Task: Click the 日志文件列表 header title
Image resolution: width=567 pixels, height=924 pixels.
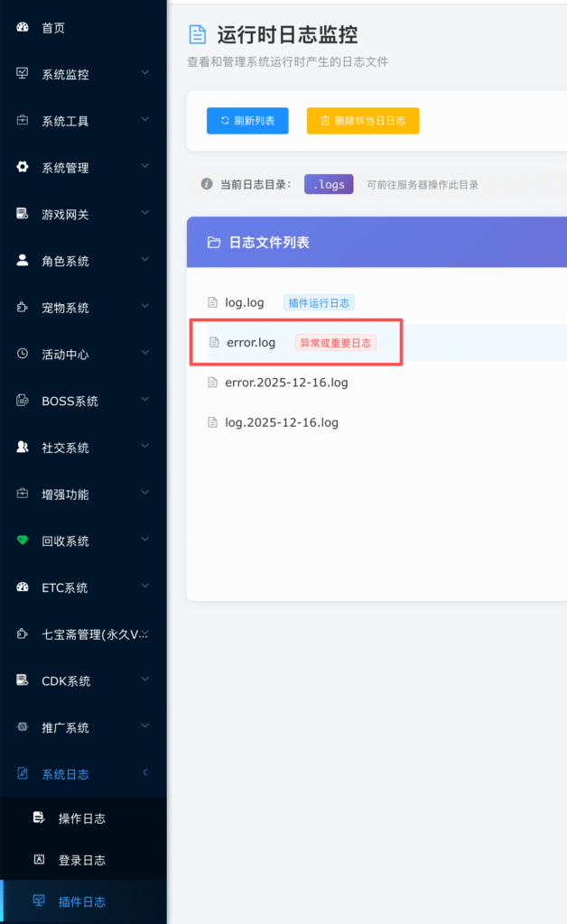Action: pos(269,242)
